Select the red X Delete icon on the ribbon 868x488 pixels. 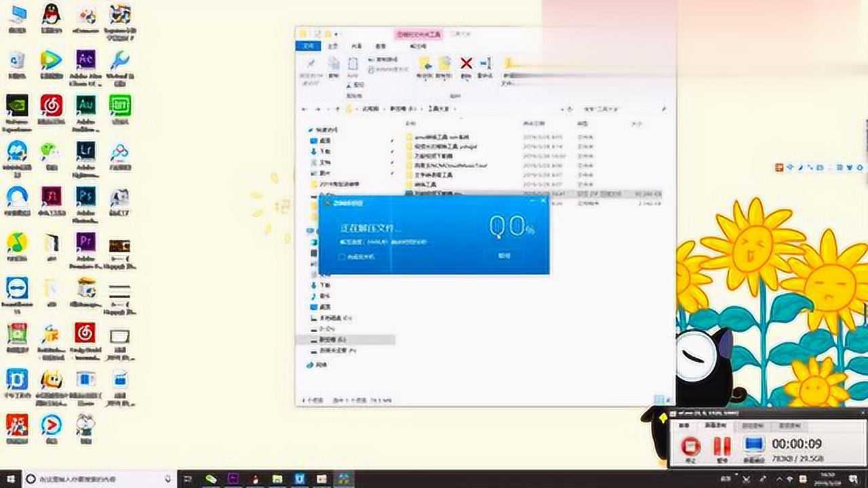(466, 63)
